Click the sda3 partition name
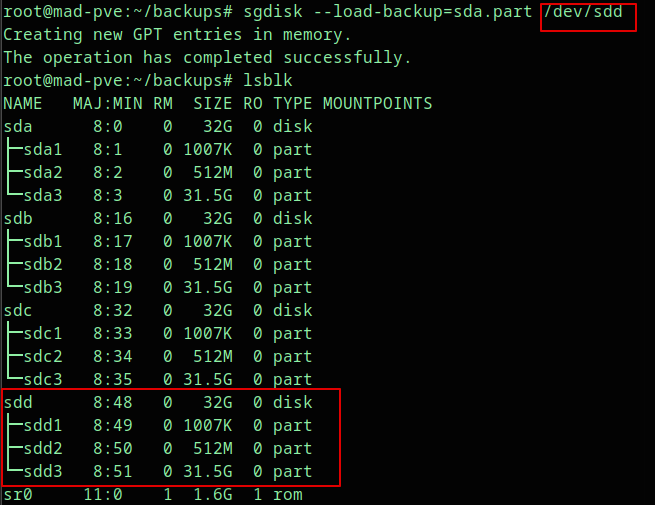 43,195
